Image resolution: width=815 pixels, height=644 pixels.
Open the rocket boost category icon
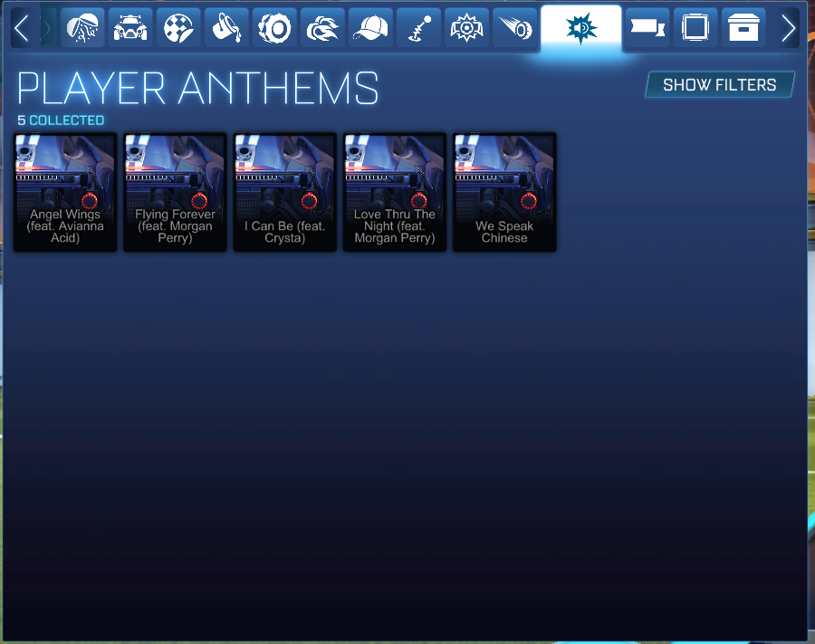(x=322, y=28)
